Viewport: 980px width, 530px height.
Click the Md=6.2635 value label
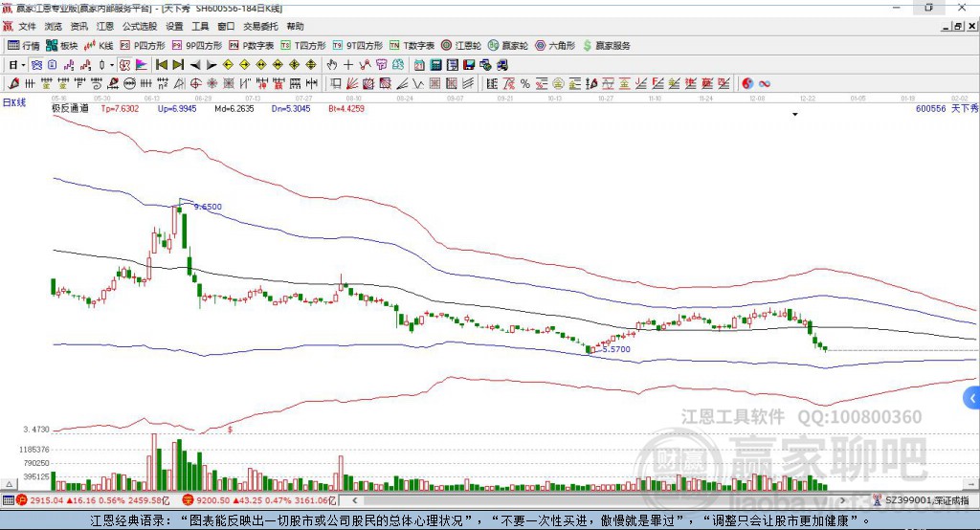(234, 109)
